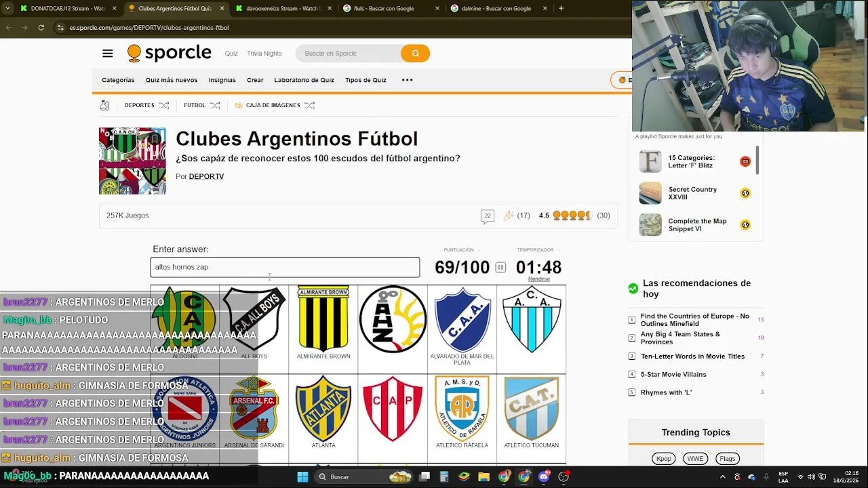Click the party popper nominate icon

(x=509, y=216)
